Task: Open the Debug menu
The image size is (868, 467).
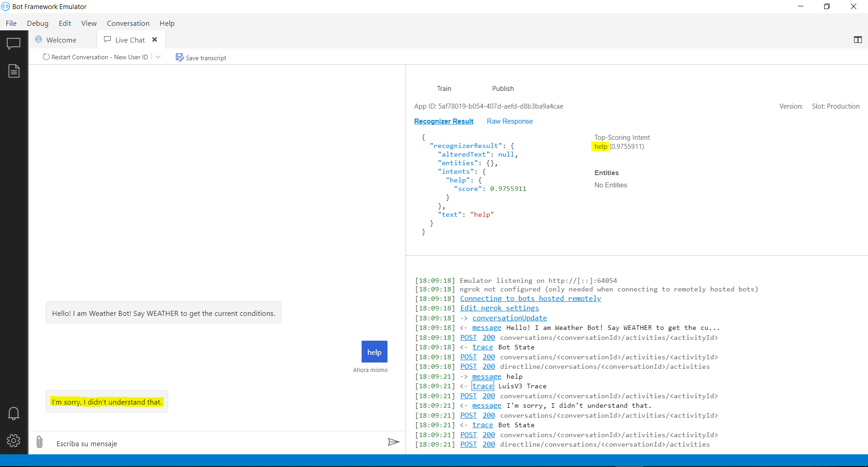Action: (38, 23)
